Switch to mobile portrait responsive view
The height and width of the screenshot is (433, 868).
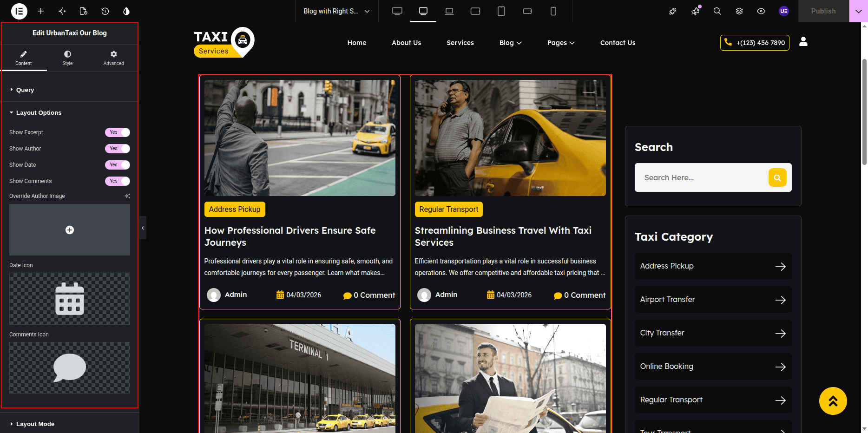point(553,11)
